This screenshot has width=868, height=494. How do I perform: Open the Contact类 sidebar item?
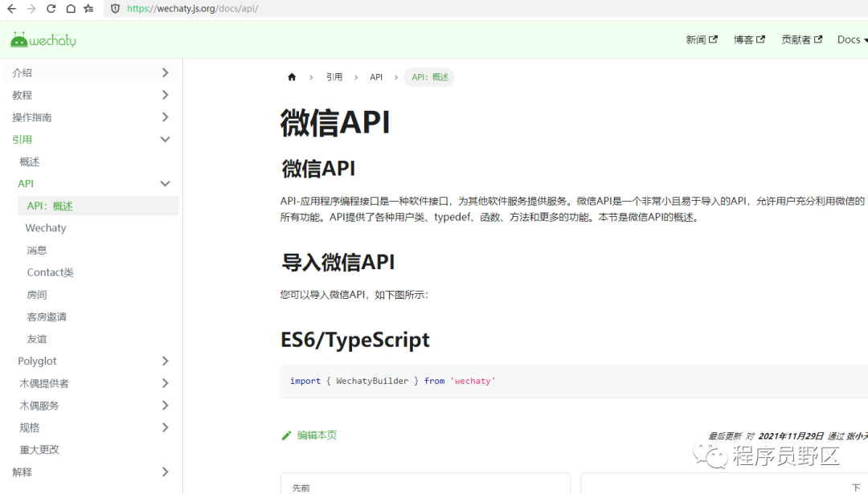(x=51, y=272)
